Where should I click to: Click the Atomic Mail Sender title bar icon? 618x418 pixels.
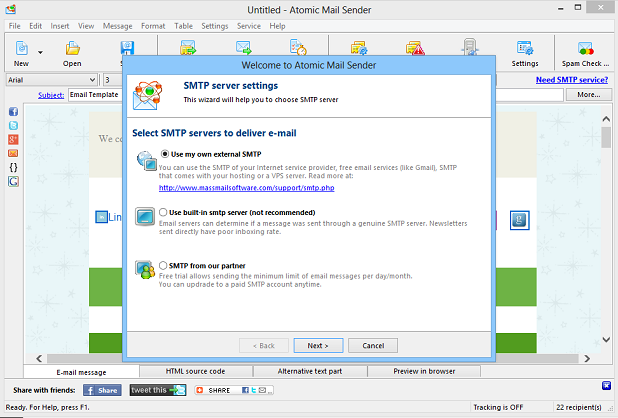tap(11, 9)
